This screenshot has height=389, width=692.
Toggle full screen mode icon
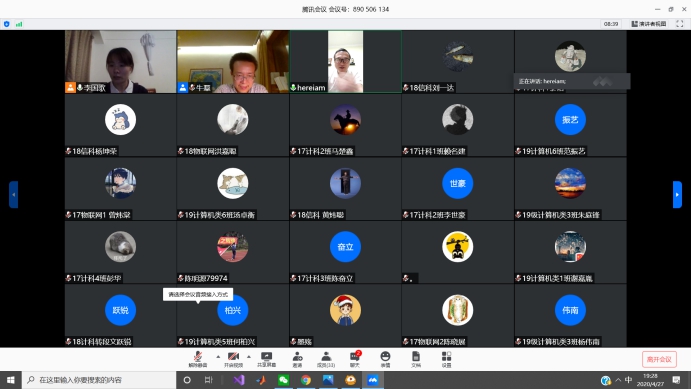point(680,24)
